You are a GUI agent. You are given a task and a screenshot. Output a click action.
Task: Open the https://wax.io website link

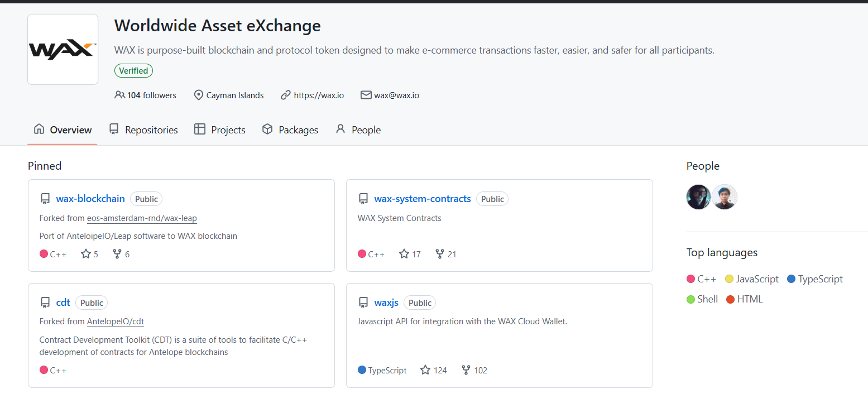point(319,95)
